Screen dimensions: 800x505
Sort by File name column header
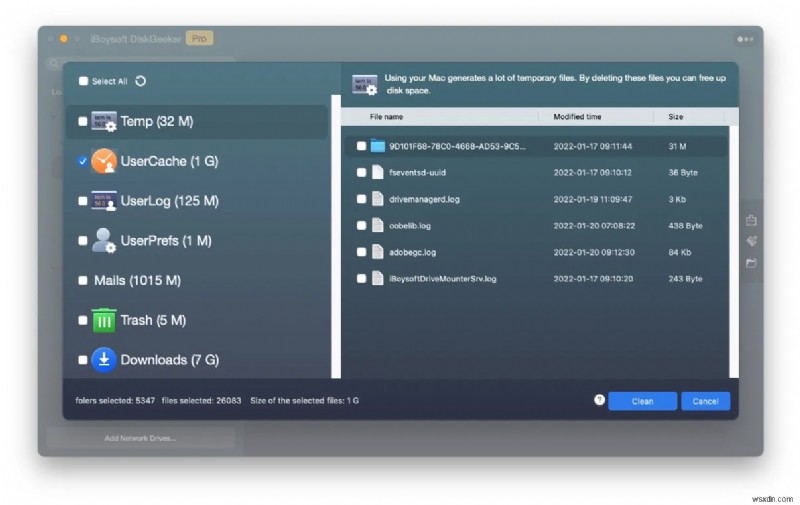tap(386, 117)
